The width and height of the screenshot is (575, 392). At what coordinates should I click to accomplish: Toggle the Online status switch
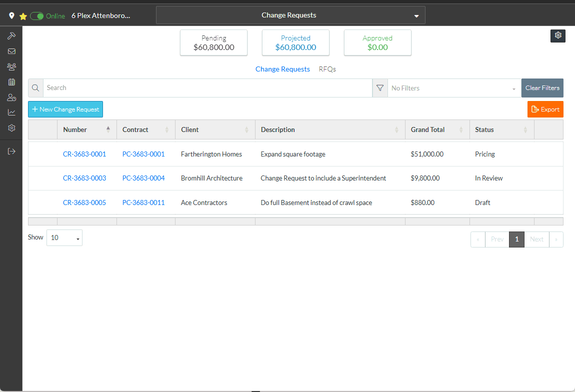37,16
